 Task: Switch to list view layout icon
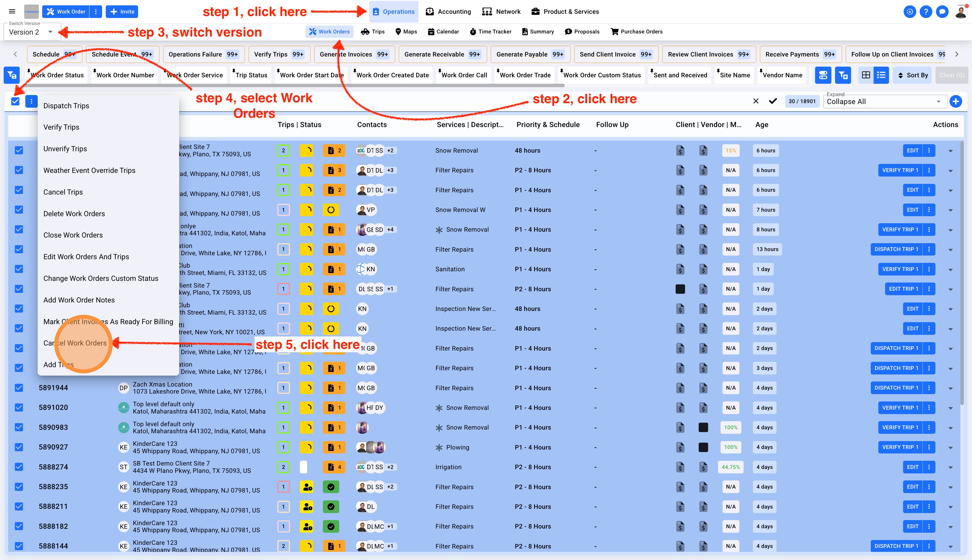coord(881,75)
